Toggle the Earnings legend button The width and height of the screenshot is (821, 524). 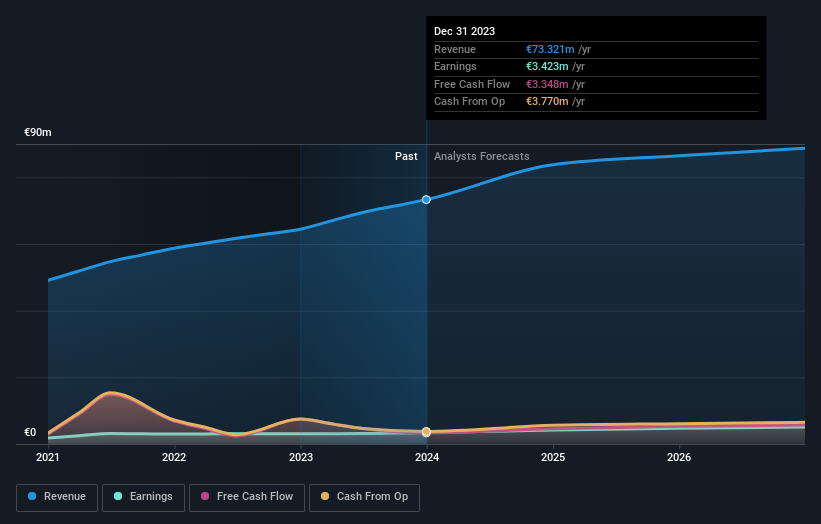tap(143, 497)
